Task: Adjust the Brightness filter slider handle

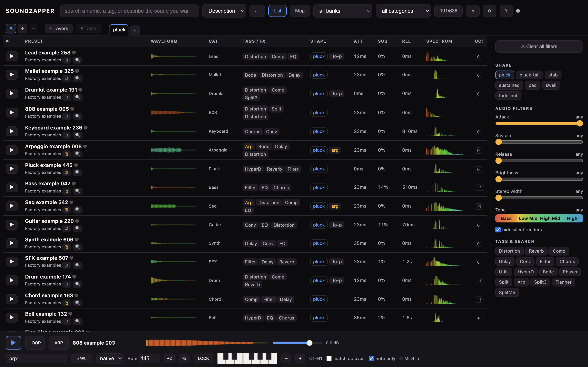Action: (498, 179)
